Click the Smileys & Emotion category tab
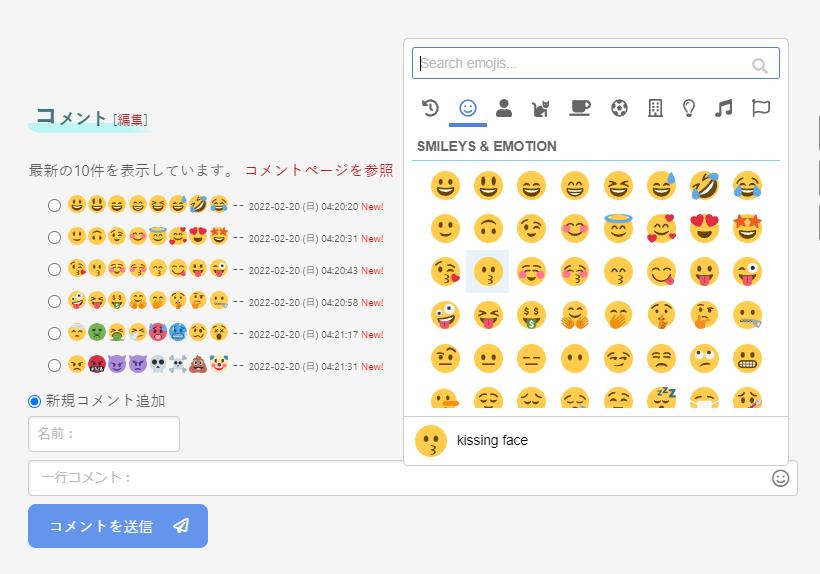820x574 pixels. click(467, 108)
